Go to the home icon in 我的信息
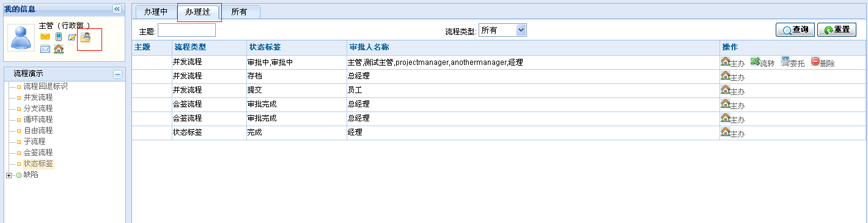The width and height of the screenshot is (868, 223). click(59, 49)
